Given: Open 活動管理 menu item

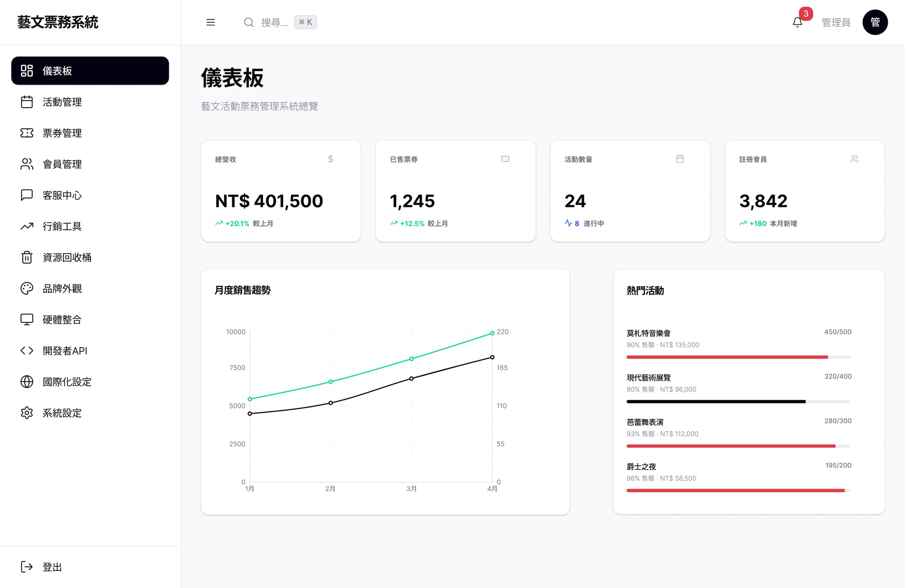Looking at the screenshot, I should (x=90, y=102).
